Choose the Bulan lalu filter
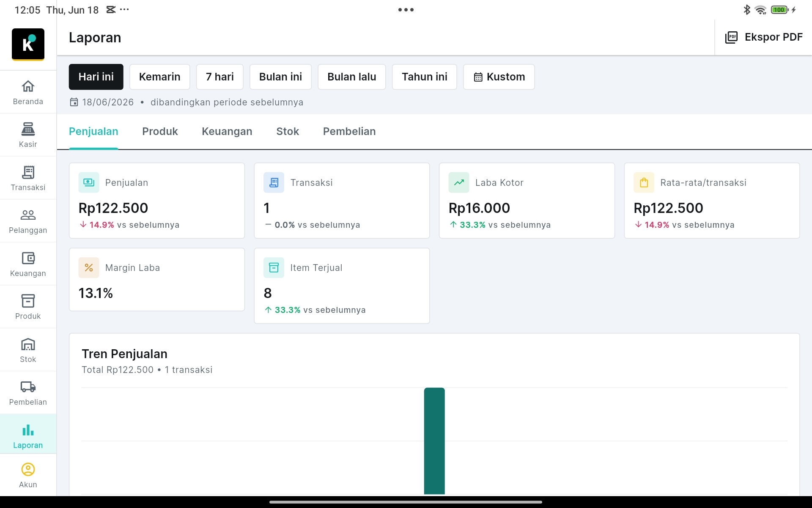The height and width of the screenshot is (508, 812). pyautogui.click(x=352, y=77)
